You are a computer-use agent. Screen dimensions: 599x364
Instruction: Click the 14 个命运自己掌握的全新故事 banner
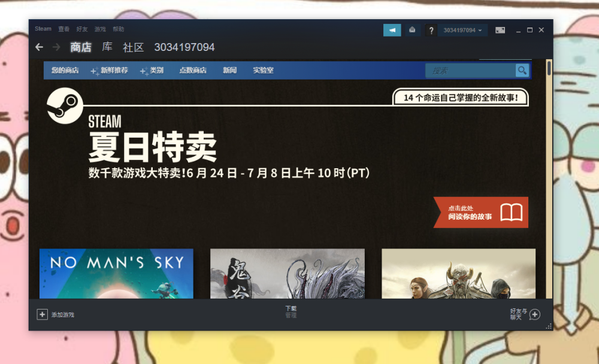point(461,98)
